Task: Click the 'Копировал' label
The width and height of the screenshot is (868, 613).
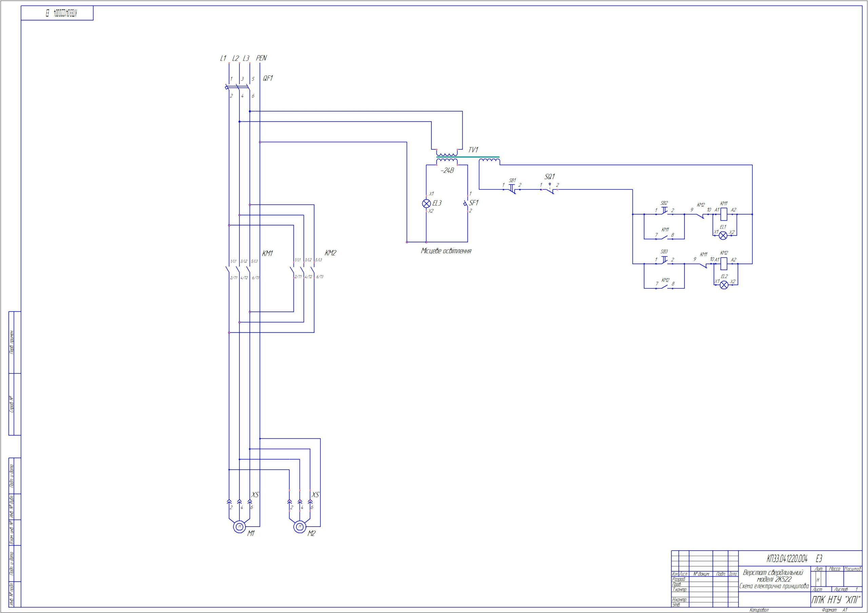Action: [759, 610]
